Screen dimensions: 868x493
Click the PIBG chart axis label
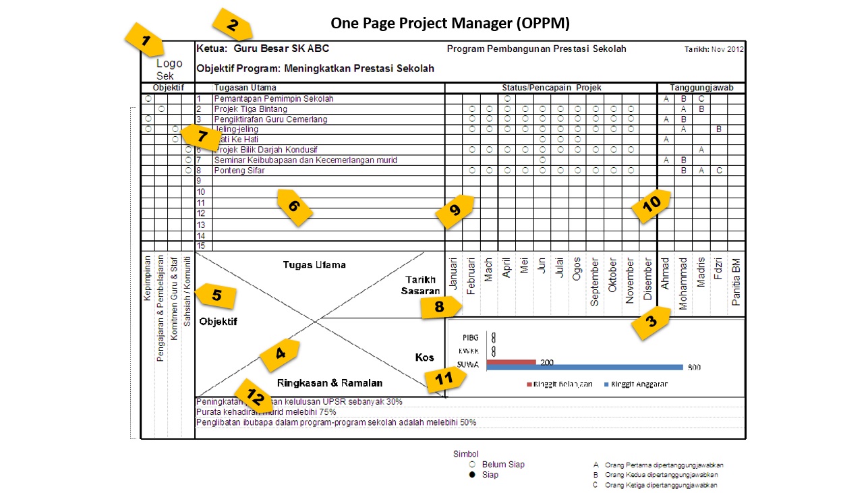coord(471,337)
